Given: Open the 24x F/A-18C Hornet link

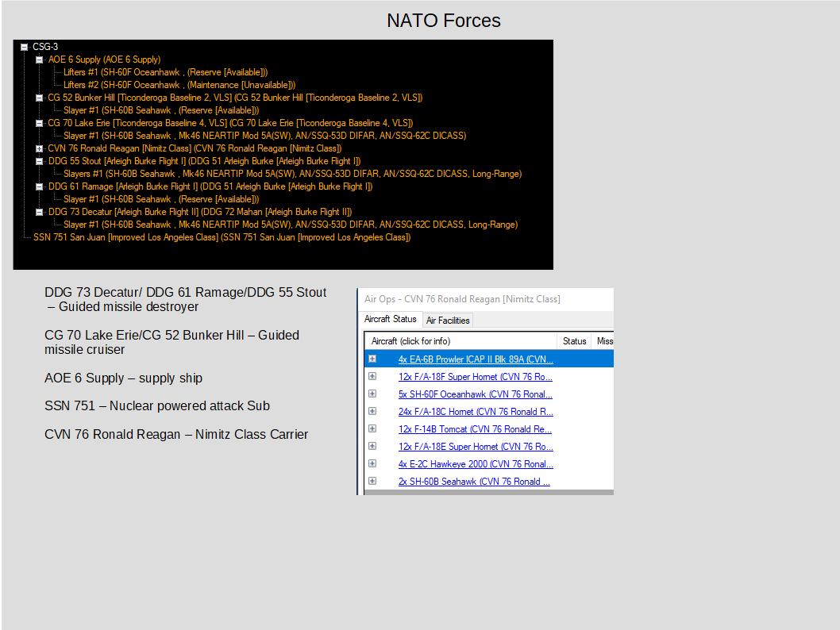Looking at the screenshot, I should coord(476,412).
